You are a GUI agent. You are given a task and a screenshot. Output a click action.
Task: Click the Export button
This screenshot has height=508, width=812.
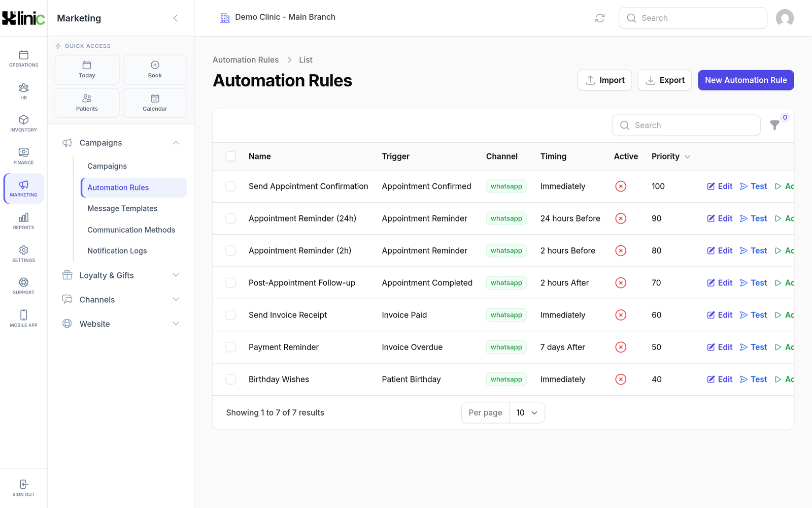(664, 80)
